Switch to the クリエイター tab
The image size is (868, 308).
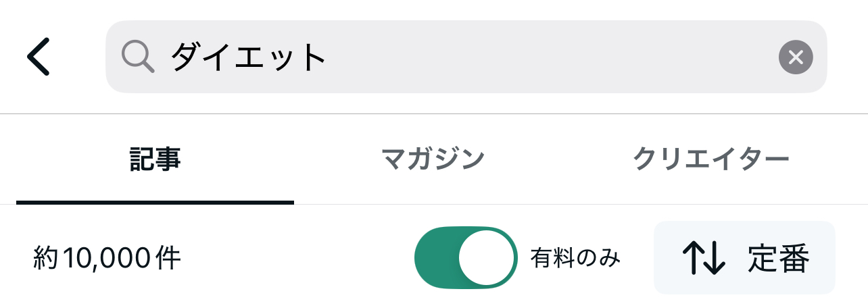[x=711, y=159]
